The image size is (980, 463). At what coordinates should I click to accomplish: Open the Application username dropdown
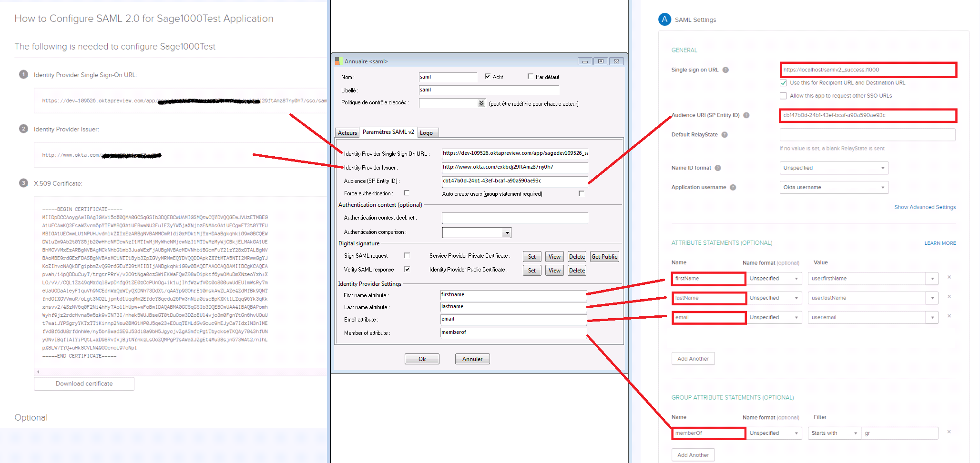click(x=834, y=188)
